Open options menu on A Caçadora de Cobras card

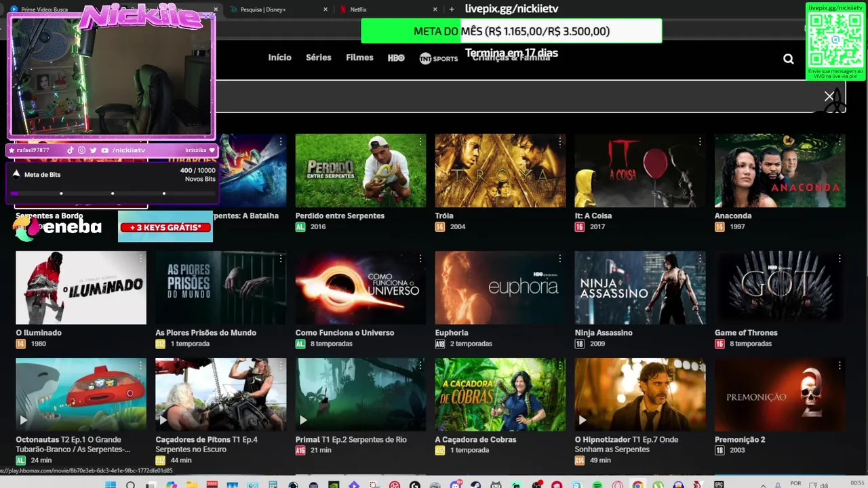pos(560,365)
